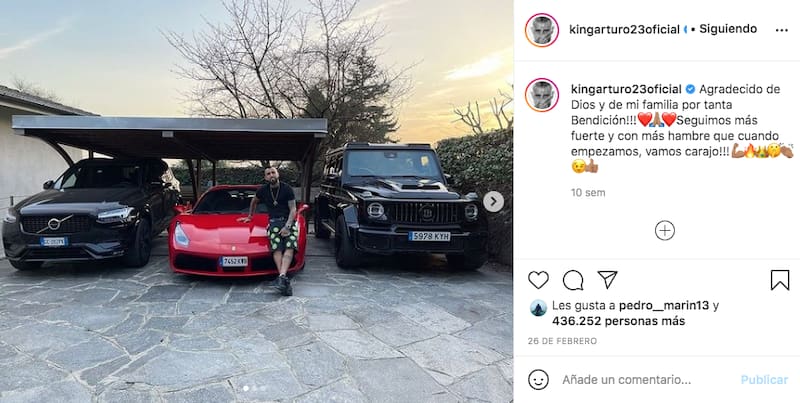The image size is (800, 403).
Task: Save the post with the bookmark icon
Action: [x=780, y=280]
